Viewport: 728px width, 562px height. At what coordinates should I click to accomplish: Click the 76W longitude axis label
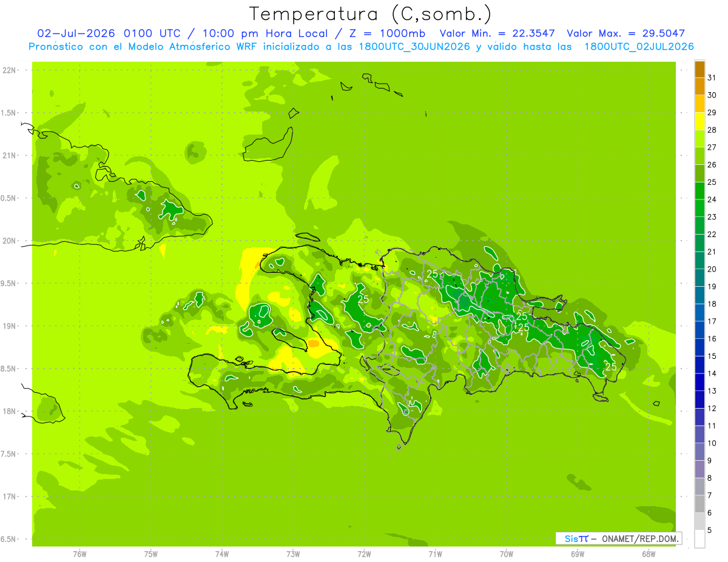tap(79, 554)
